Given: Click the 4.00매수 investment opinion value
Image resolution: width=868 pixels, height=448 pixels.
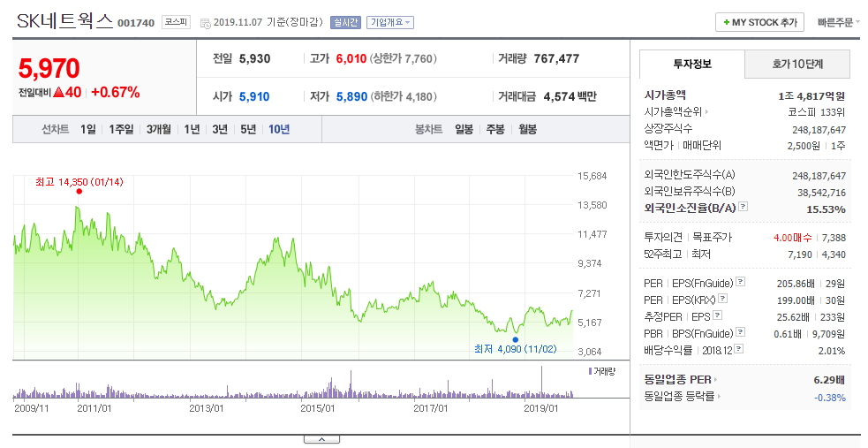Looking at the screenshot, I should 793,238.
